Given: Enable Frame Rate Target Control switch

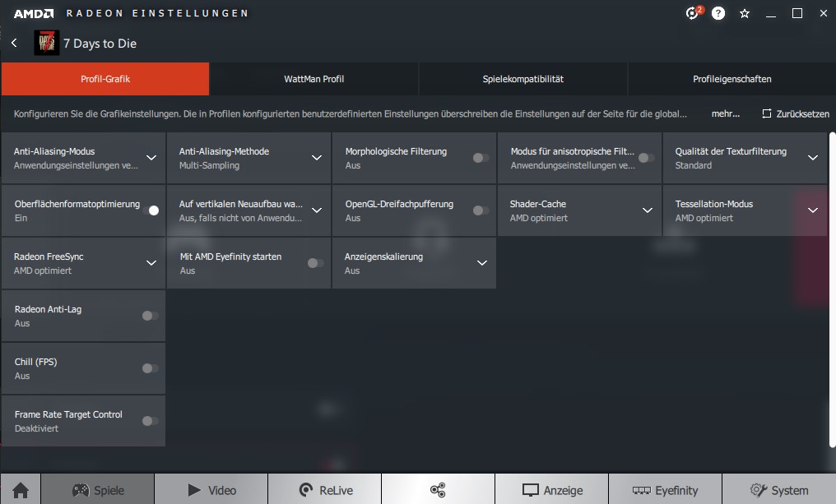Looking at the screenshot, I should [150, 421].
